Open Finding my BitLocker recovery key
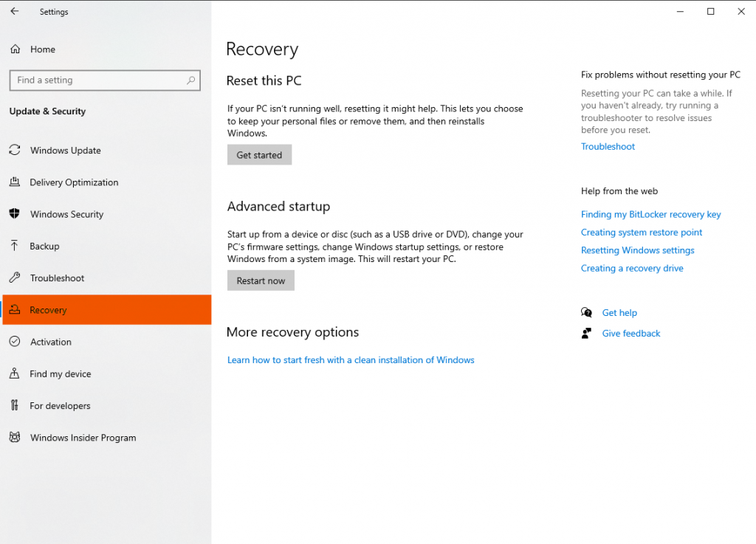This screenshot has width=756, height=544. point(650,214)
